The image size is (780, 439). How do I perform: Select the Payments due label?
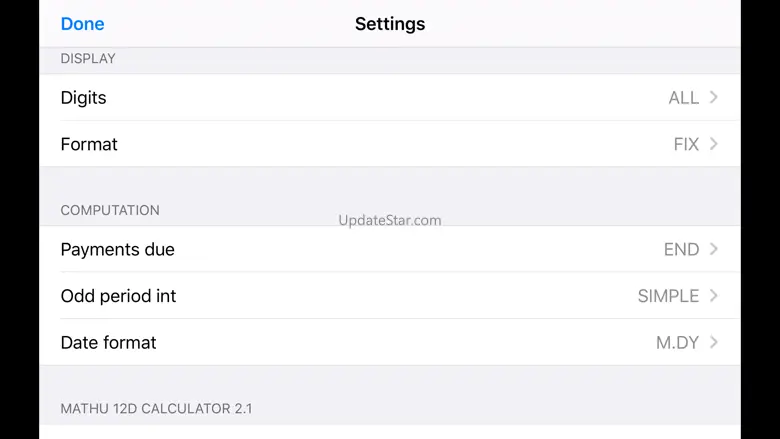117,250
